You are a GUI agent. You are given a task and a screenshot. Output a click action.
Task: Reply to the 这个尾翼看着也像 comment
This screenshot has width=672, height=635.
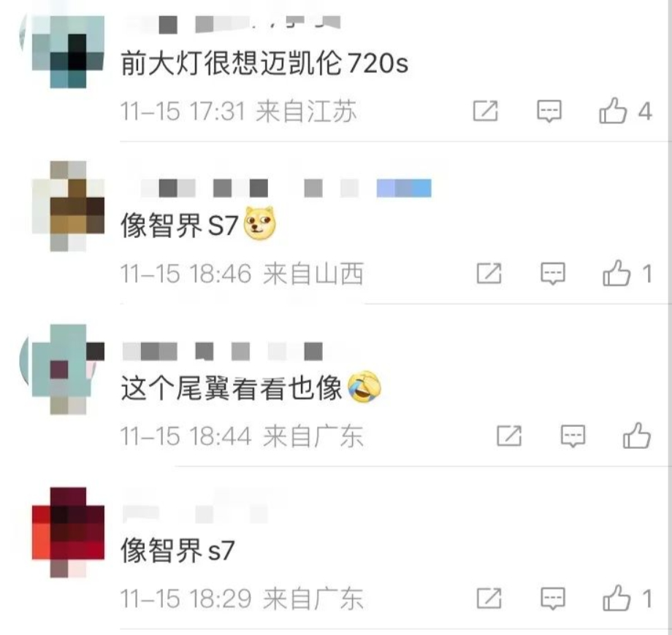573,436
